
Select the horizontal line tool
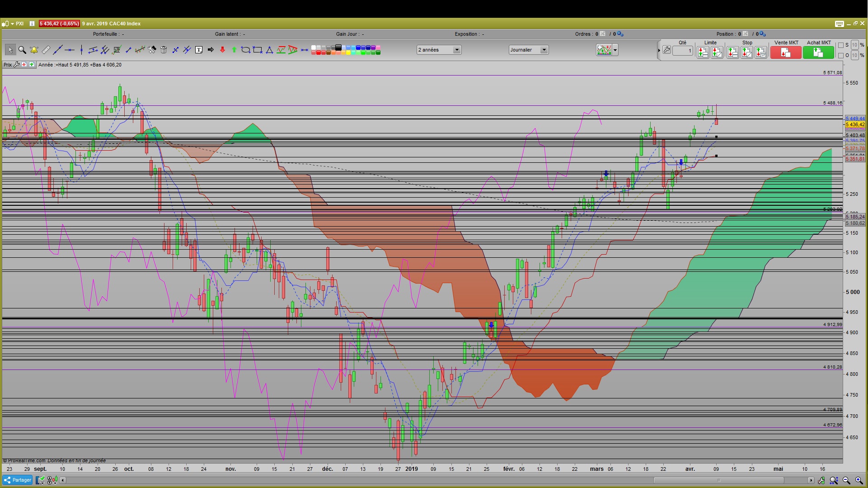[x=70, y=50]
